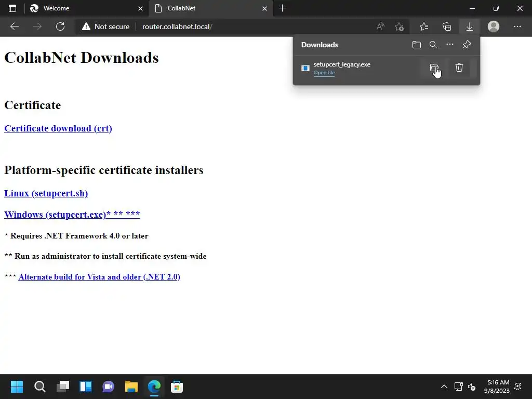532x399 pixels.
Task: Click the Run as administrator note
Action: (x=105, y=256)
